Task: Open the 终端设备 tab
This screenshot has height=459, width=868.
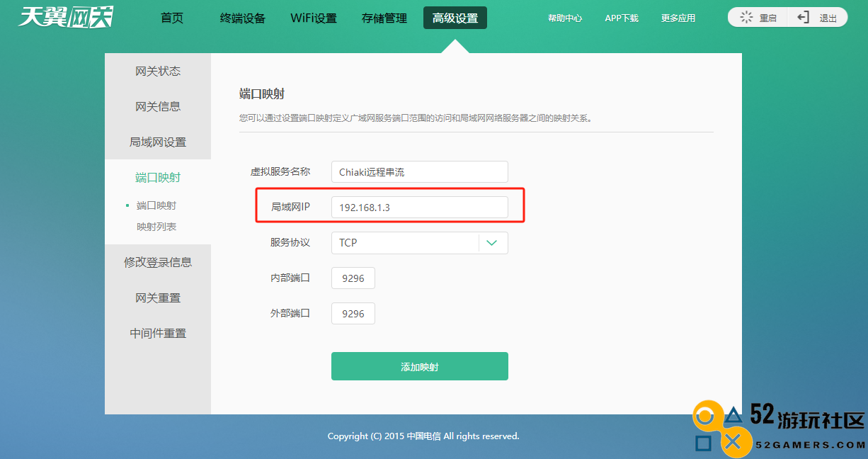Action: 243,18
